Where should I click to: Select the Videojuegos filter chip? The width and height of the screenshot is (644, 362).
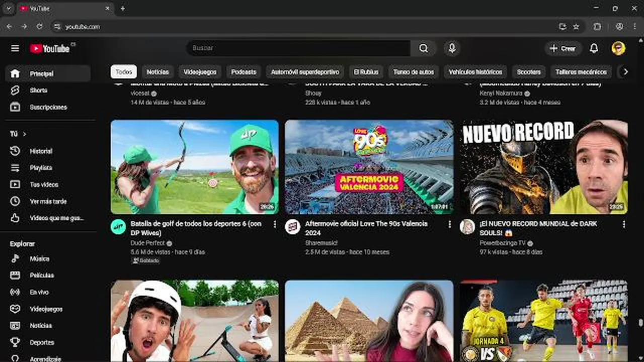[200, 72]
